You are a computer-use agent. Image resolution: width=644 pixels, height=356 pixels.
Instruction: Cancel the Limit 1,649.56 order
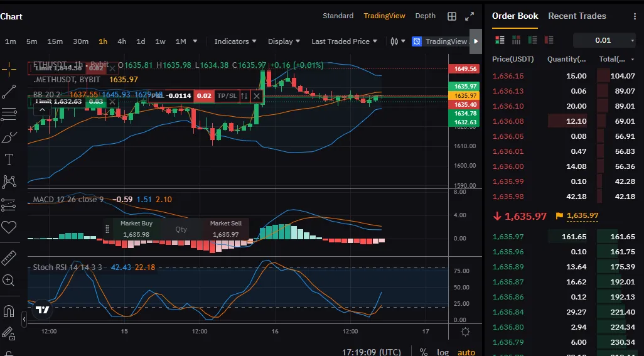click(x=112, y=68)
